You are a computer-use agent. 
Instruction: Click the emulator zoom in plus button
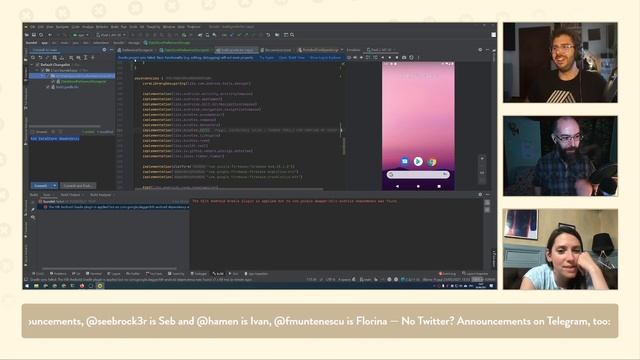[482, 159]
